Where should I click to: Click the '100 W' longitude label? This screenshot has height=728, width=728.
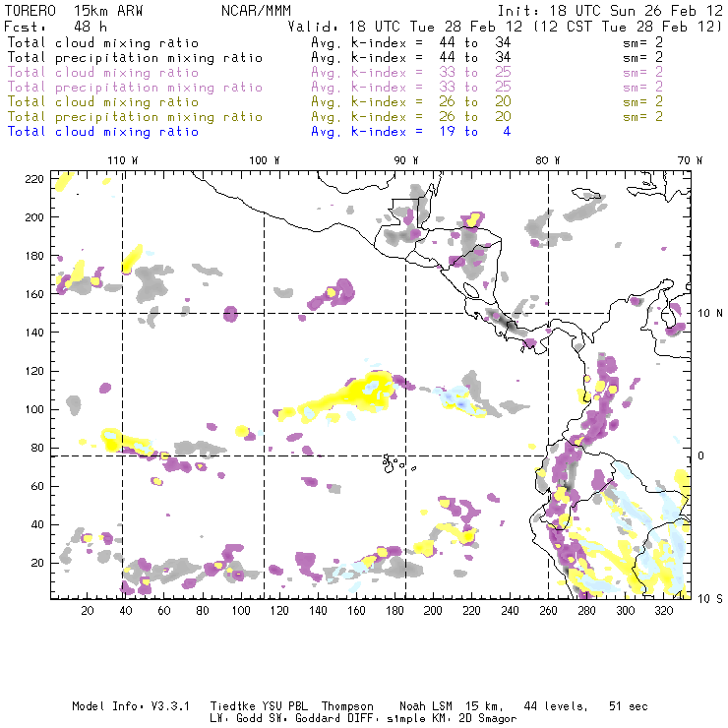[x=265, y=160]
